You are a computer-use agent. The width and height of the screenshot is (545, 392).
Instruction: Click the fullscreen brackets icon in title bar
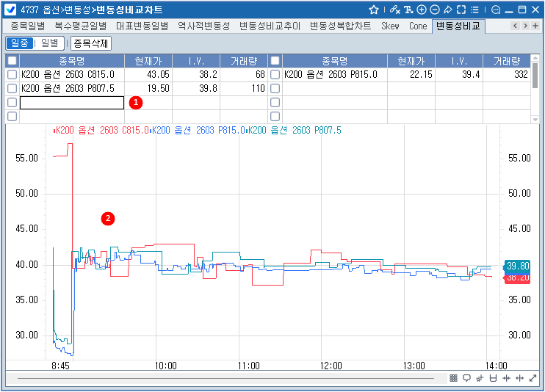pyautogui.click(x=461, y=10)
